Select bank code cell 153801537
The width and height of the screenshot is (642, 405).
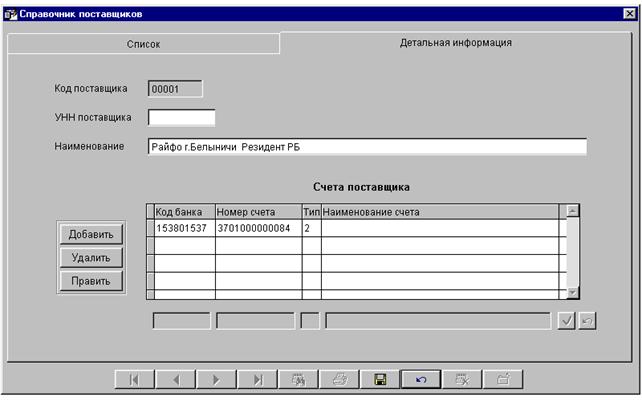click(185, 228)
